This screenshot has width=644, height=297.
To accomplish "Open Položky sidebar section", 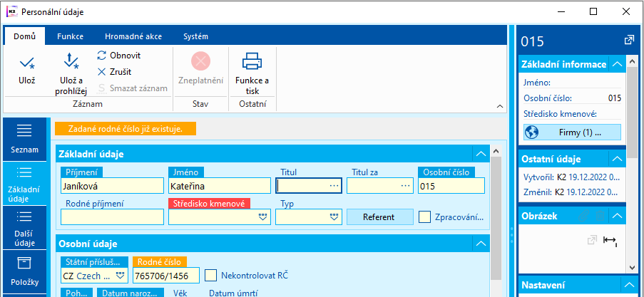I will (x=24, y=271).
